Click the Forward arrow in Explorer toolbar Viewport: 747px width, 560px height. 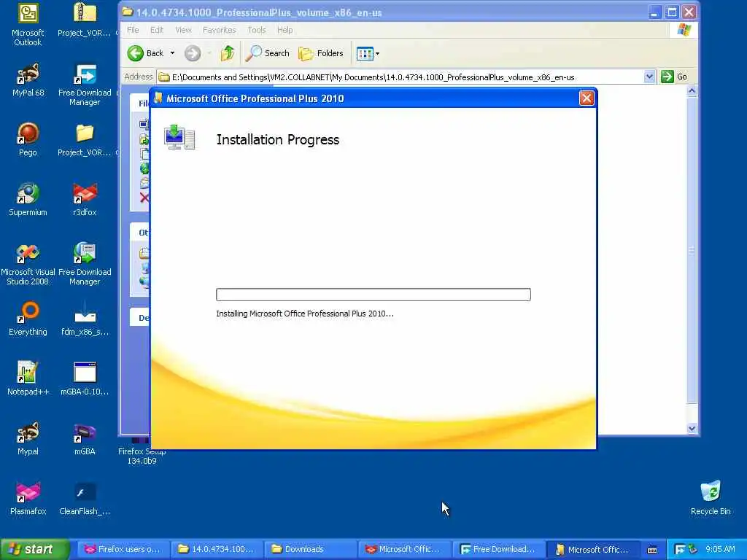pyautogui.click(x=193, y=53)
